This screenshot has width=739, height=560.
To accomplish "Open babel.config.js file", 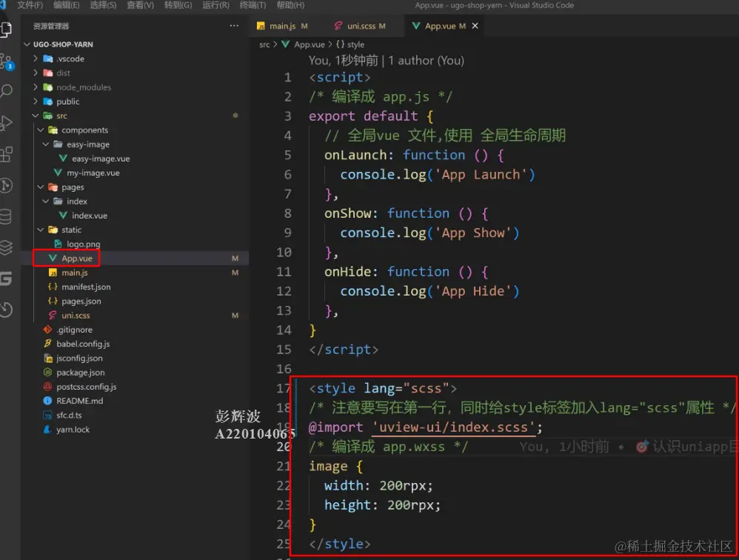I will (134, 344).
